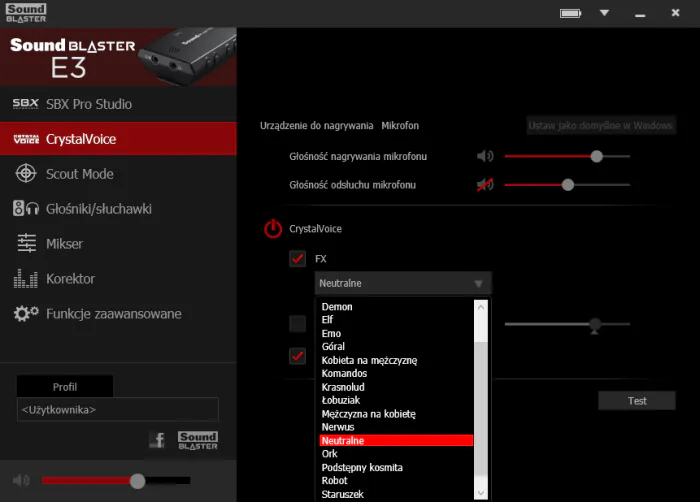Image resolution: width=700 pixels, height=502 pixels.
Task: Click the Profil button
Action: tap(65, 387)
